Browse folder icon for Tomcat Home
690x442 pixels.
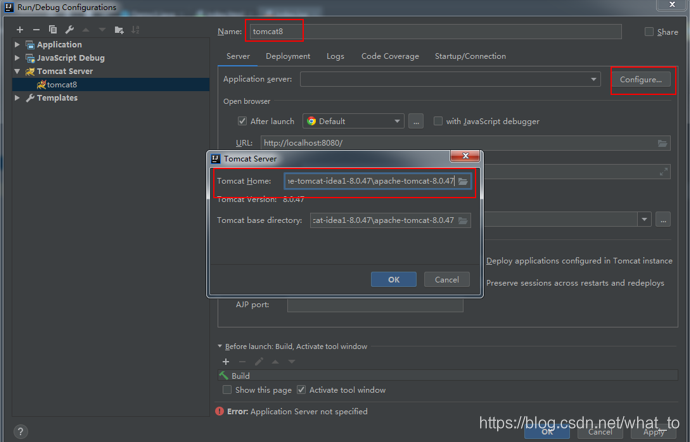[463, 181]
